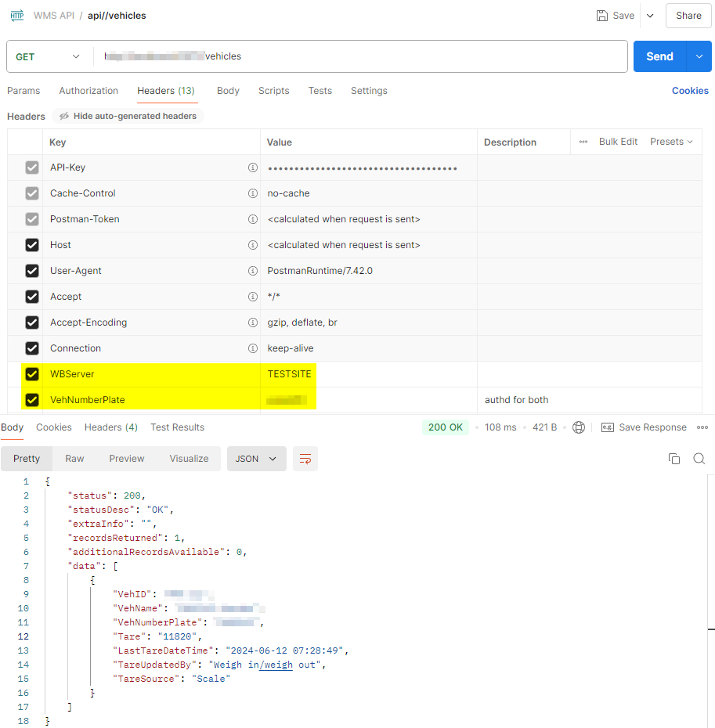Image resolution: width=715 pixels, height=728 pixels.
Task: Uncheck the Accept header checkbox
Action: (x=32, y=297)
